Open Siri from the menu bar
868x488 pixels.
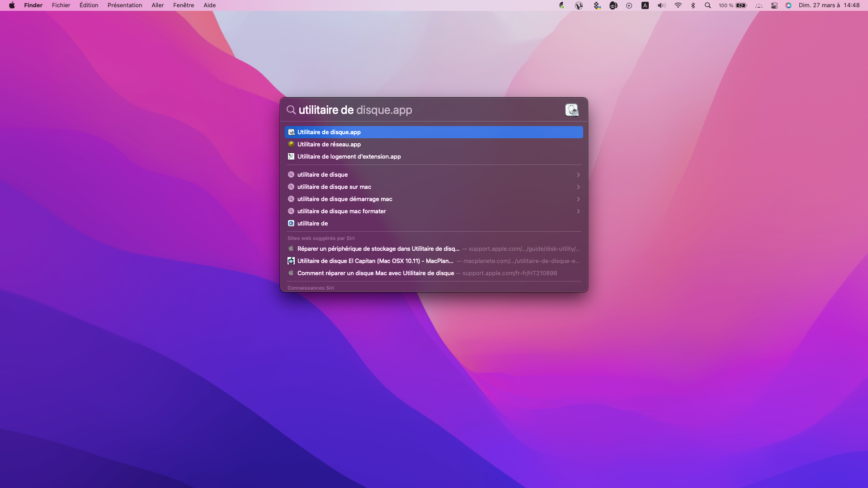(789, 5)
